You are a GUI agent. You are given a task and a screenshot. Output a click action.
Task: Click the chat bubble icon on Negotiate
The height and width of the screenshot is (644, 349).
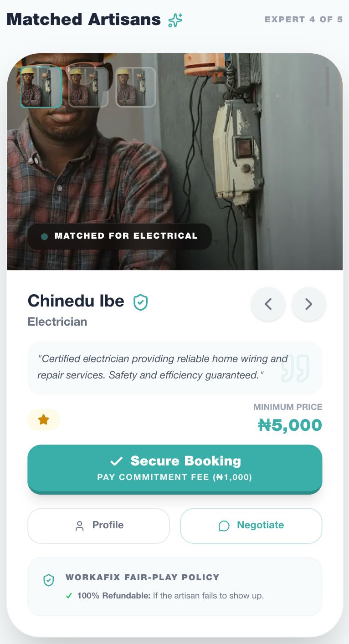coord(224,526)
